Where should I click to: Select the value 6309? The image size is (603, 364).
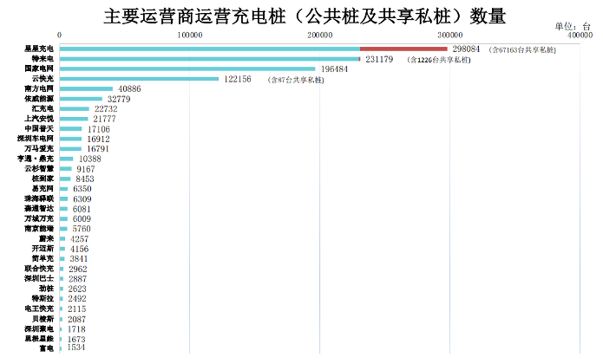pyautogui.click(x=82, y=198)
